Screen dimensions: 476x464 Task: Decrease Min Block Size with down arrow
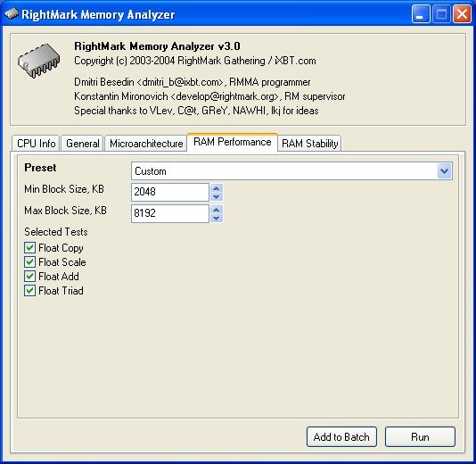tap(217, 196)
